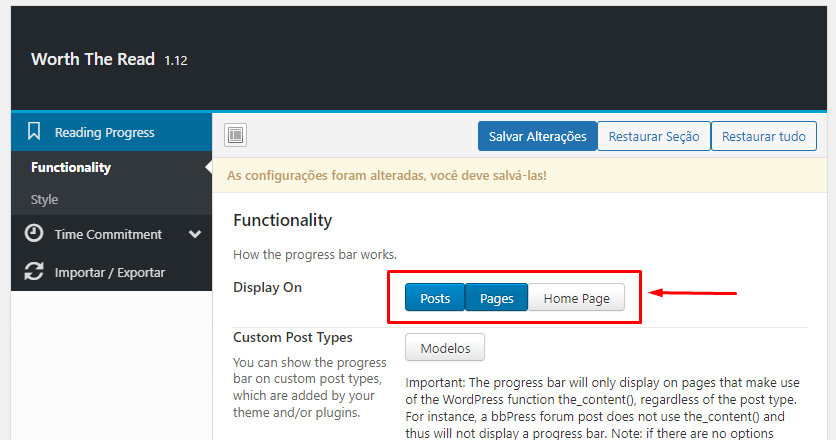Open the Time Commitment menu label
This screenshot has height=440, width=836.
click(x=108, y=234)
